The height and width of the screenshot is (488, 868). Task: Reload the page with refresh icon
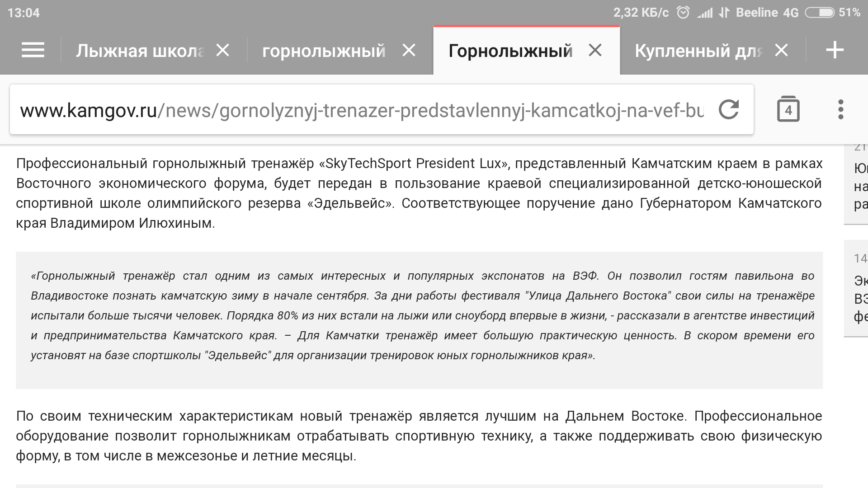(728, 109)
